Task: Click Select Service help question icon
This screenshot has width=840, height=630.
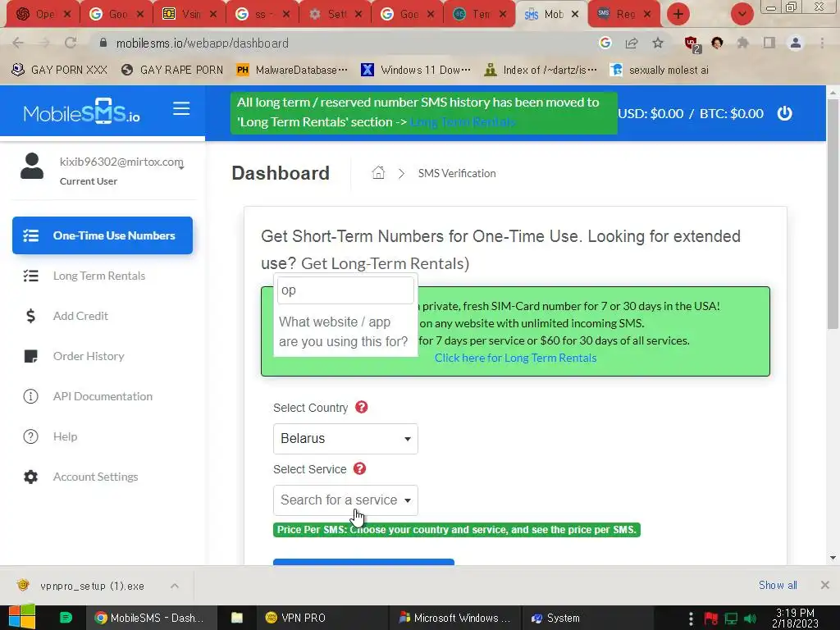Action: pyautogui.click(x=360, y=468)
